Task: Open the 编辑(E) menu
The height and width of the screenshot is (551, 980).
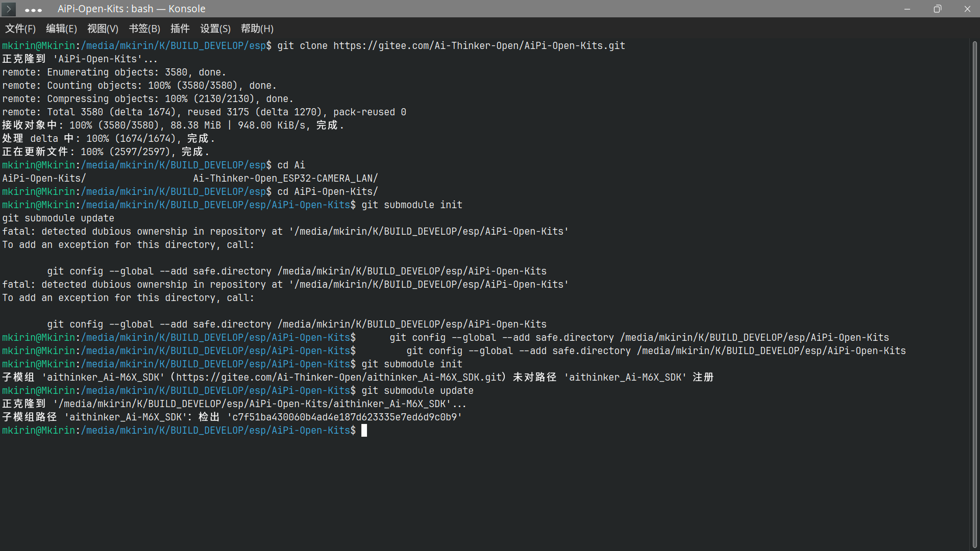Action: pos(61,29)
